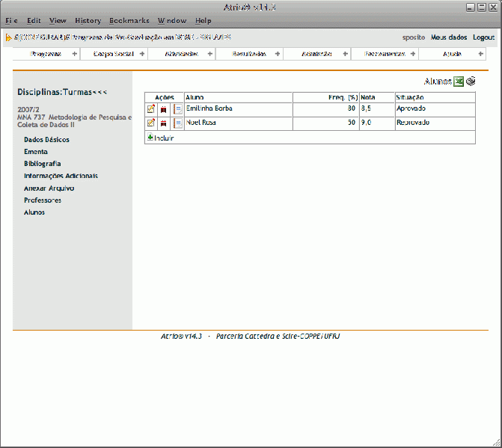The width and height of the screenshot is (502, 448).
Task: Open the History menu
Action: coord(88,21)
